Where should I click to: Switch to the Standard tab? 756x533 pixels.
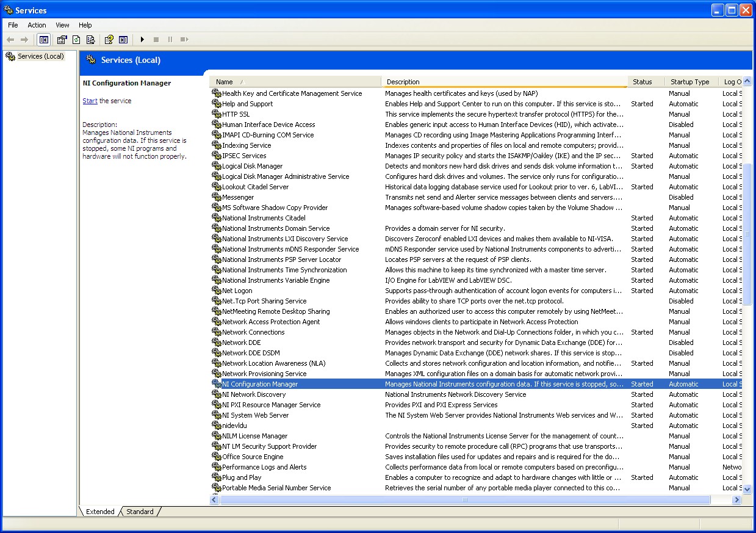(140, 512)
